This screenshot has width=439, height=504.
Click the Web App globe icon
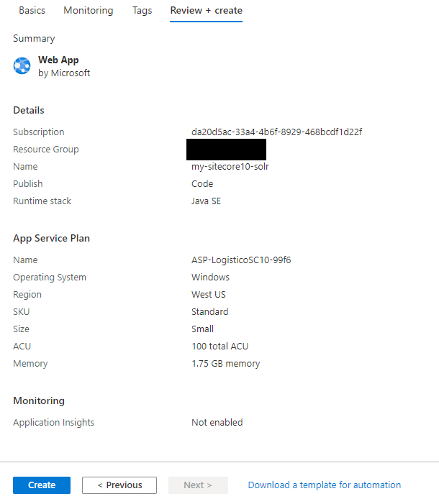(22, 66)
